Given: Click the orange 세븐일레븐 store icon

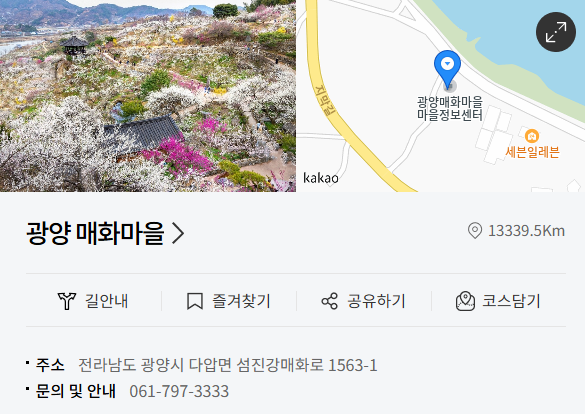Looking at the screenshot, I should click(x=532, y=136).
